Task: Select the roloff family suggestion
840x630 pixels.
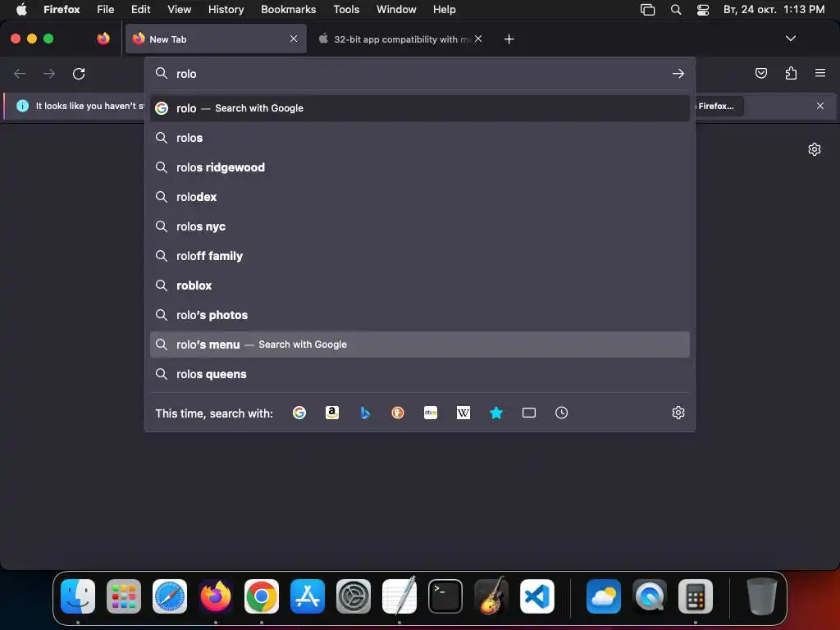Action: click(x=419, y=256)
